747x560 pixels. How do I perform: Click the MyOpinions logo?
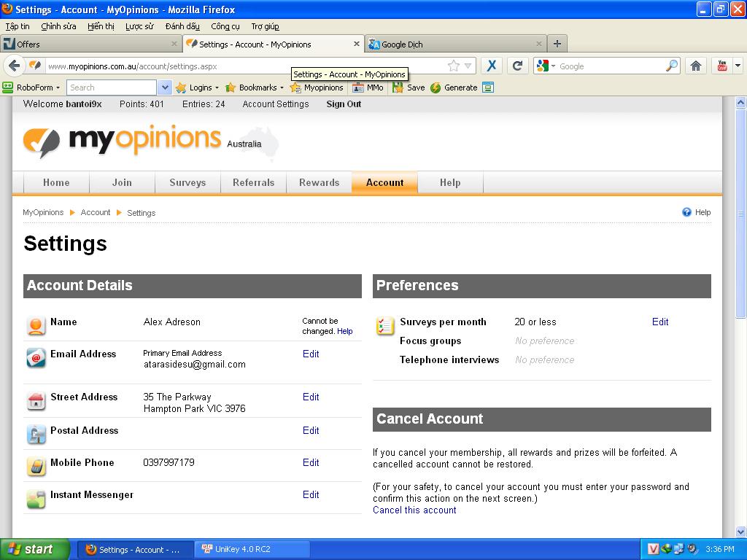(122, 141)
